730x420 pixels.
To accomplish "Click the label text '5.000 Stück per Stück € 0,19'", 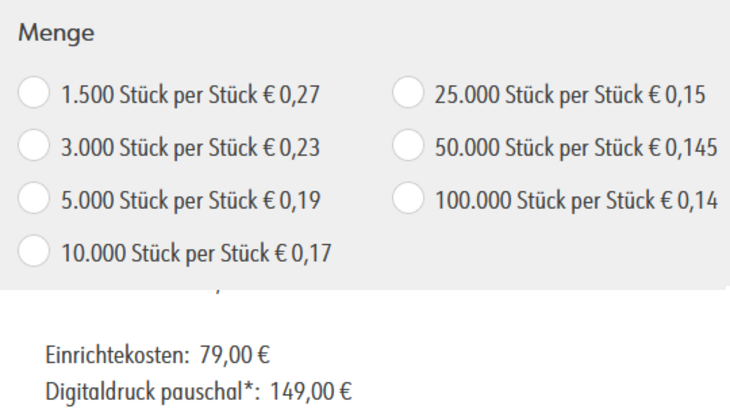I will 190,200.
